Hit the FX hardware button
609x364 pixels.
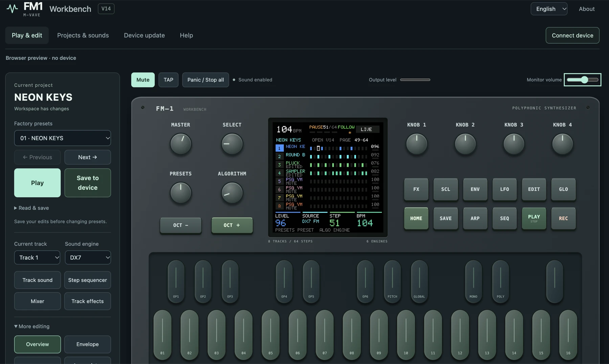click(x=416, y=189)
